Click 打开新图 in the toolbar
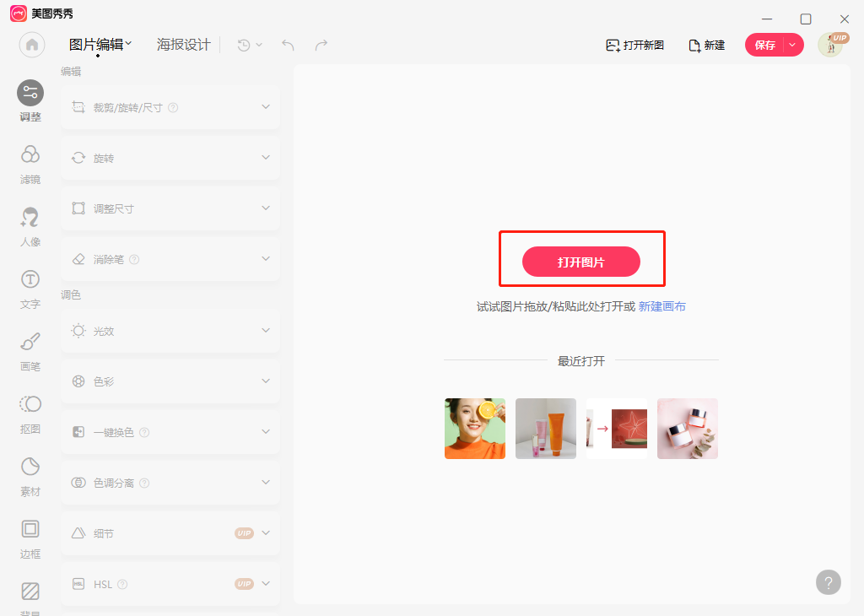 (x=634, y=46)
